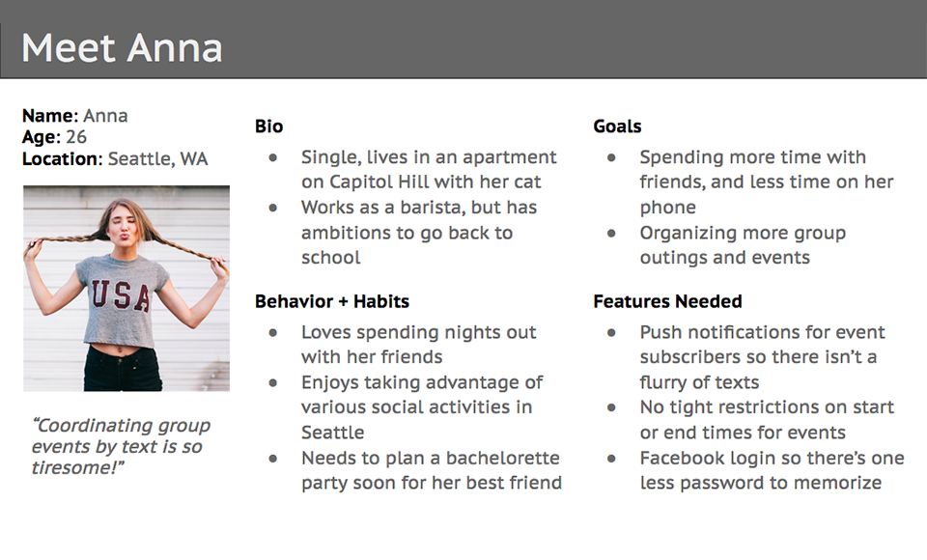Select the Bio section heading
This screenshot has width=927, height=560.
tap(269, 126)
